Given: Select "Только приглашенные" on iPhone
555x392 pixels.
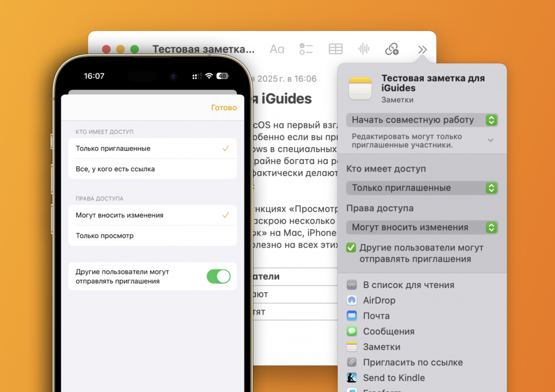Looking at the screenshot, I should [152, 148].
